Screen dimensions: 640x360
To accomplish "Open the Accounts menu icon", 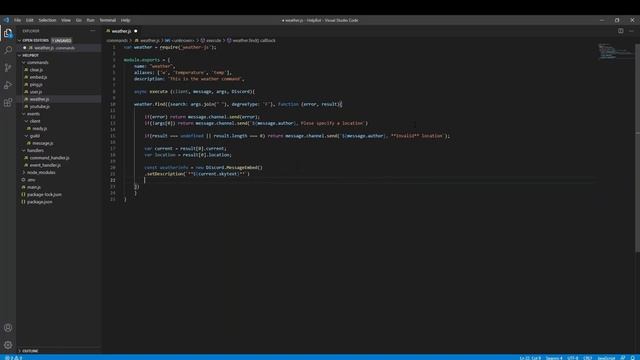I will coord(8,327).
